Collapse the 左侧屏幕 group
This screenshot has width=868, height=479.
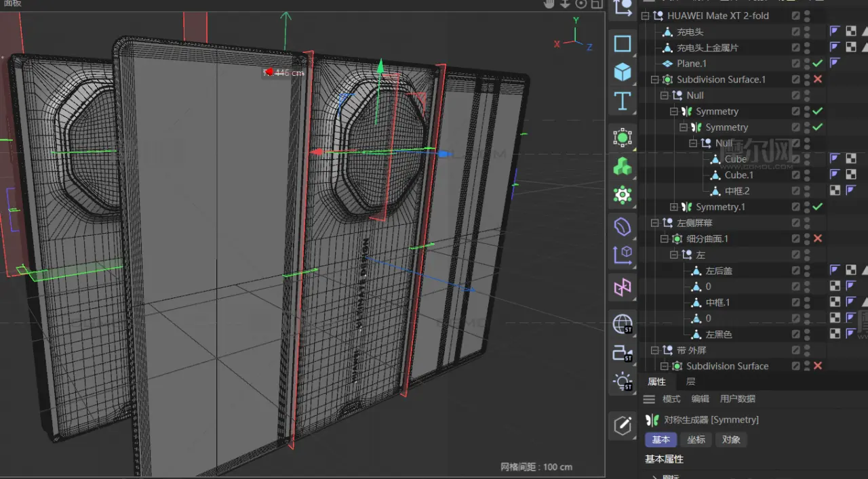655,223
